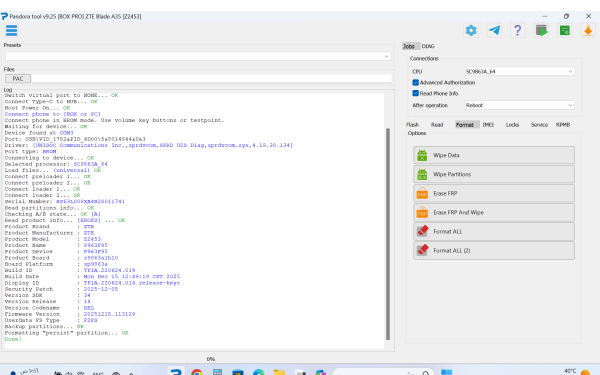
Task: Open the calculator taskbar icon
Action: [x=217, y=372]
